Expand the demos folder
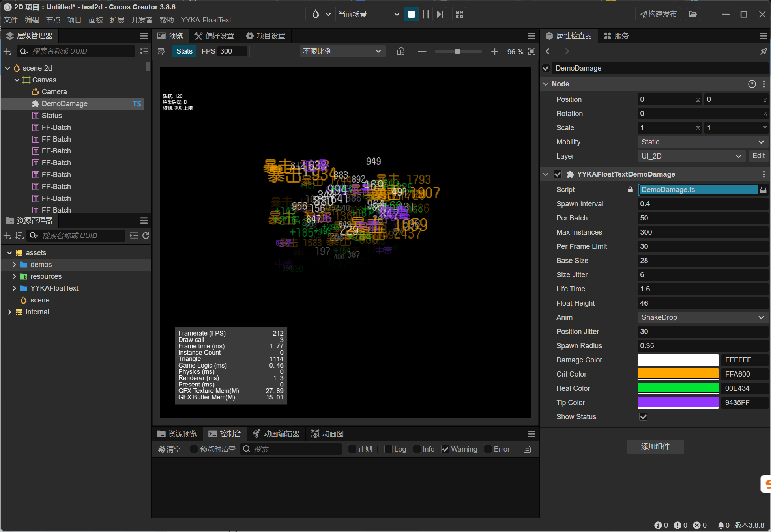Viewport: 771px width, 532px height. [x=14, y=265]
